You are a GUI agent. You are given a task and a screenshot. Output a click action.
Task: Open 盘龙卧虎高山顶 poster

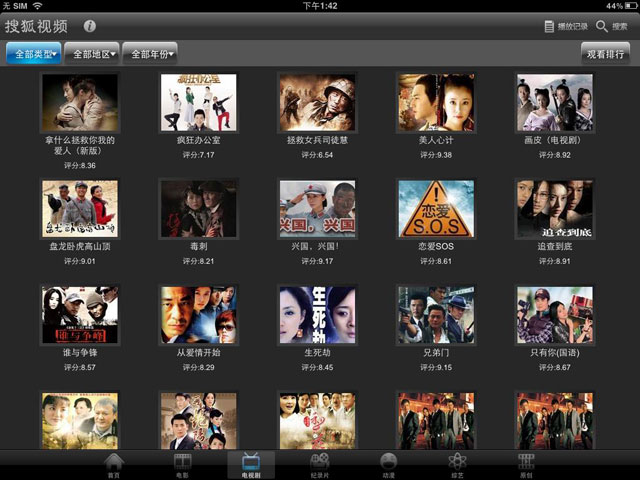(x=80, y=209)
